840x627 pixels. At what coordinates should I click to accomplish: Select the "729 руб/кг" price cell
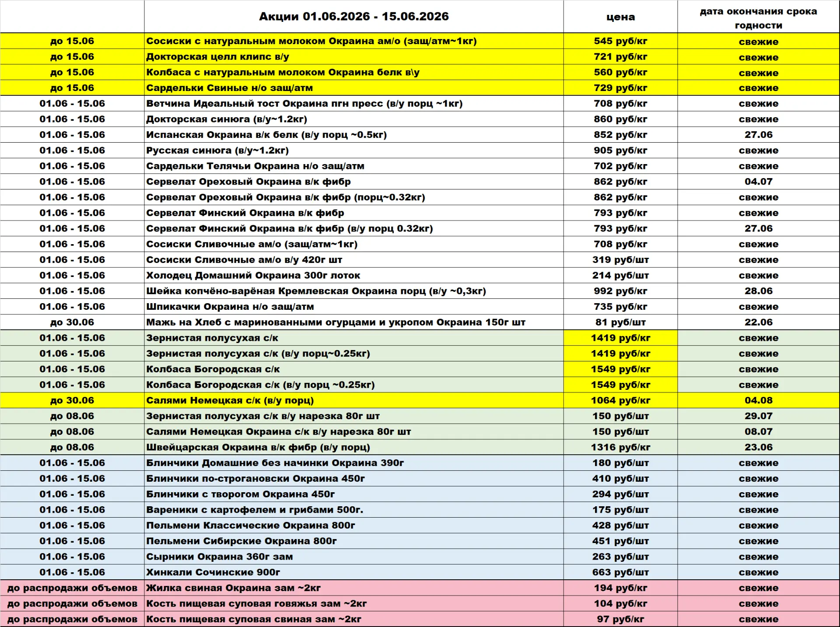620,88
